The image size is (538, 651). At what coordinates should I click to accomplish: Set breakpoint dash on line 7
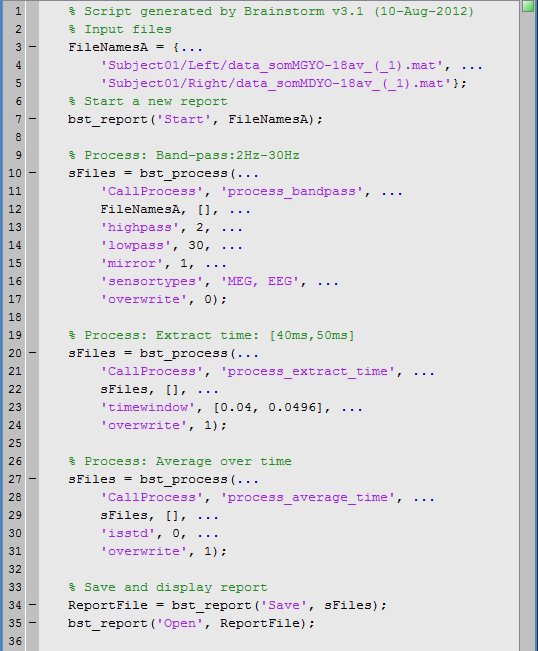tap(32, 119)
